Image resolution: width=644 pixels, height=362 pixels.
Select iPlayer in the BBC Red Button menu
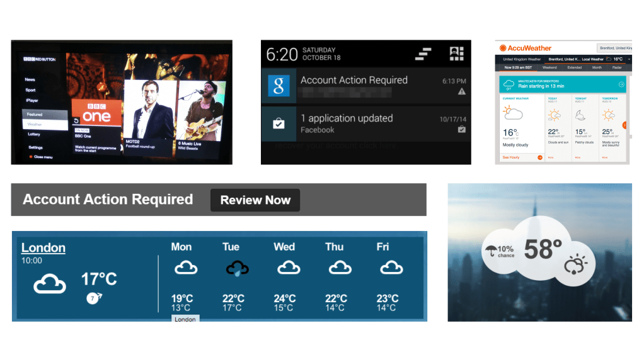pos(32,99)
